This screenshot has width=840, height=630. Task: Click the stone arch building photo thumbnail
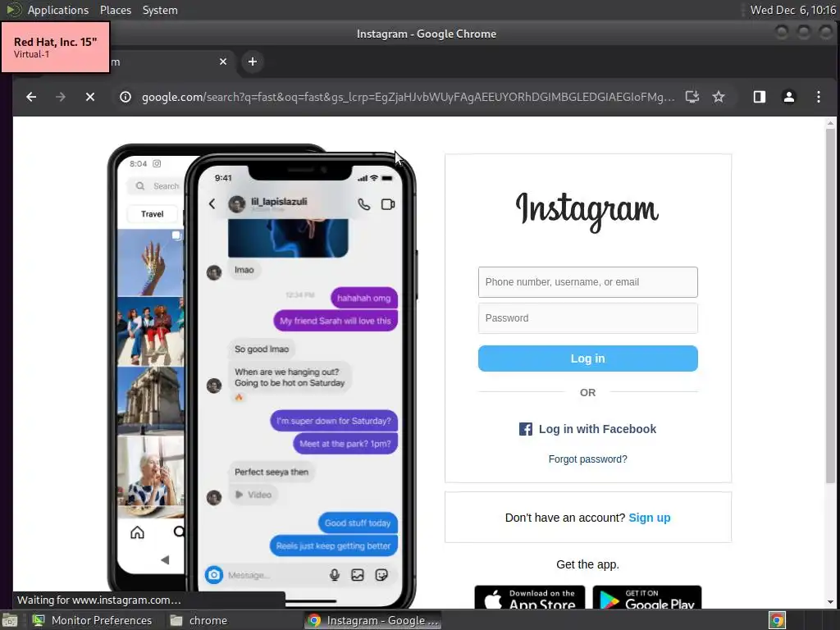[151, 400]
